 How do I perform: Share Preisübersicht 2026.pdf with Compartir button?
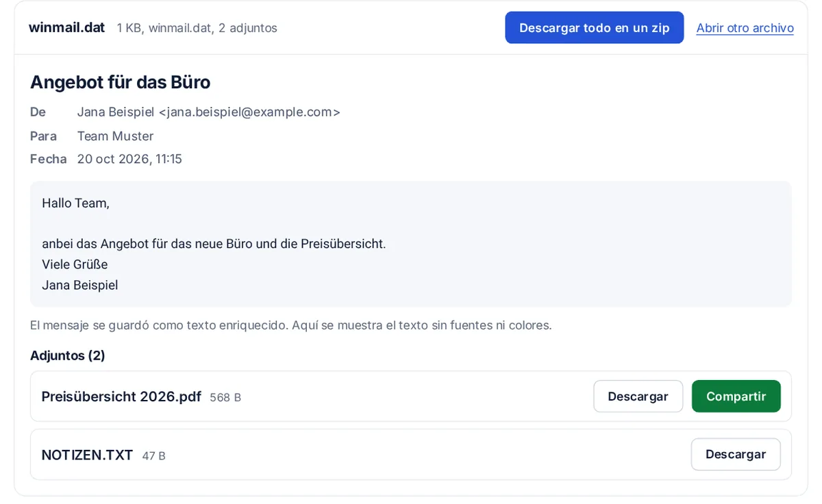pos(736,396)
